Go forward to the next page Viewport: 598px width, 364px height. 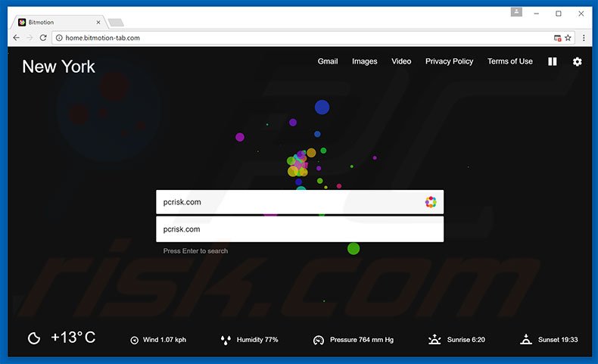click(30, 38)
